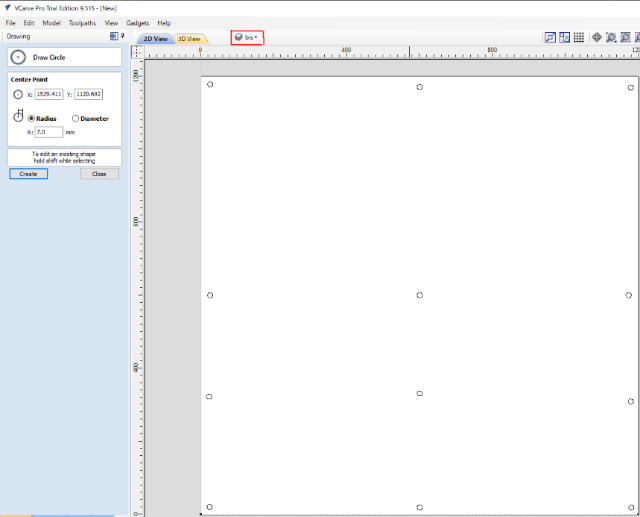Toggle the snap grid icon
Image resolution: width=640 pixels, height=517 pixels.
(x=579, y=38)
